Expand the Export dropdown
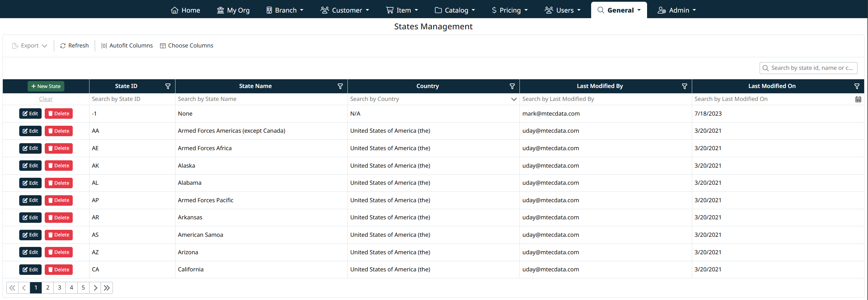The image size is (868, 300). [x=30, y=46]
